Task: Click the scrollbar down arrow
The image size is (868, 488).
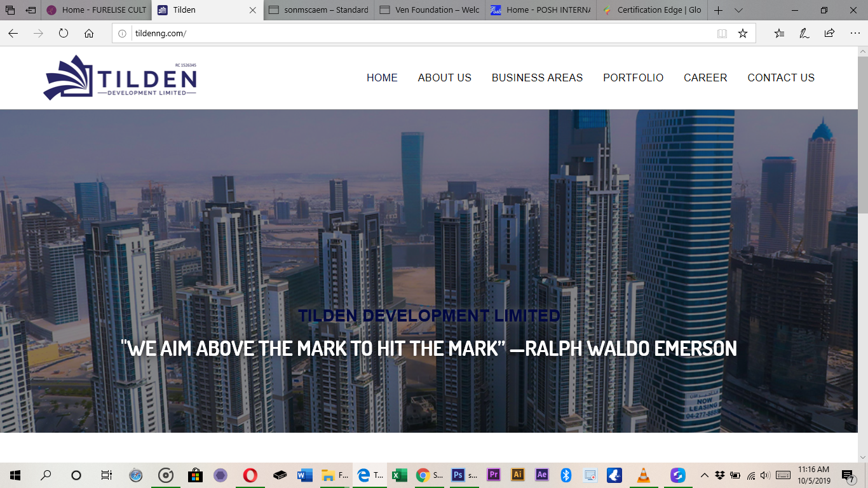Action: (x=863, y=457)
